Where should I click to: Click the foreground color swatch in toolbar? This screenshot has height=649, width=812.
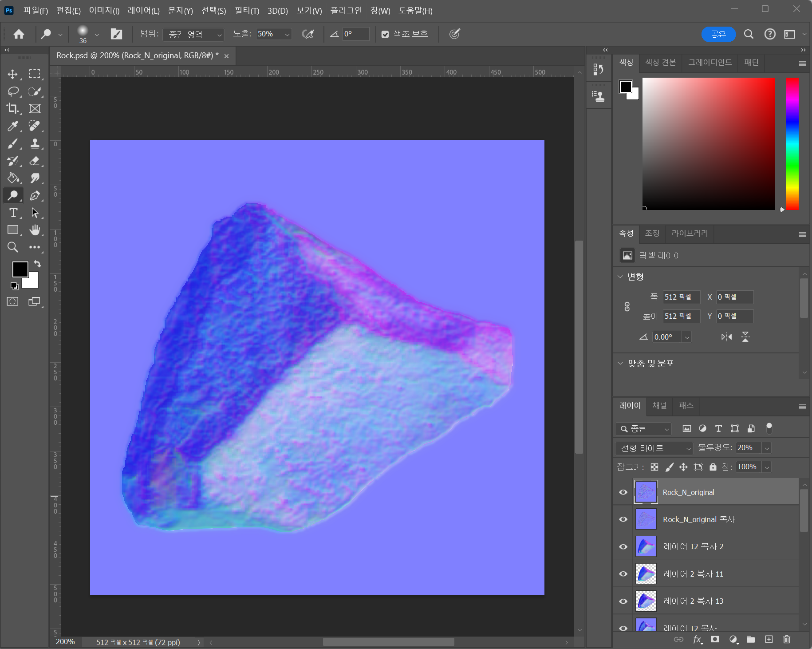point(20,269)
